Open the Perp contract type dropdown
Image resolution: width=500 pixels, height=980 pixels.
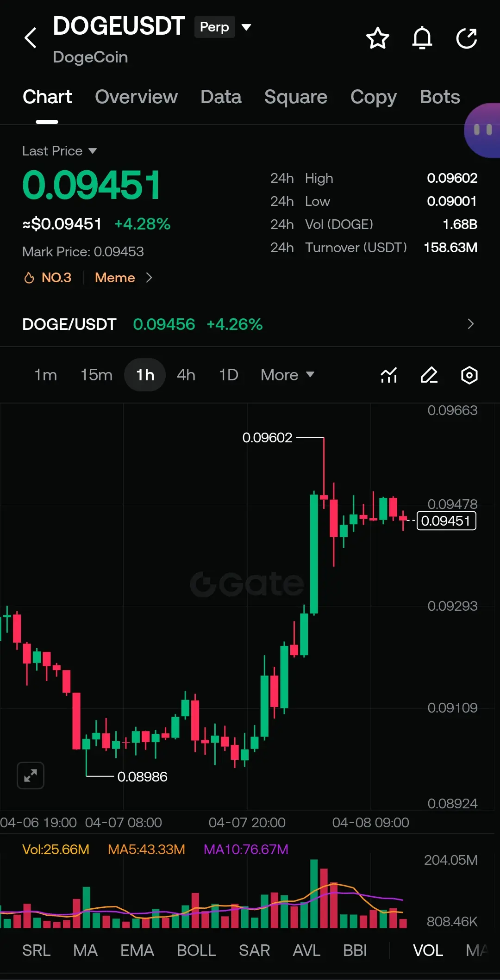[224, 27]
